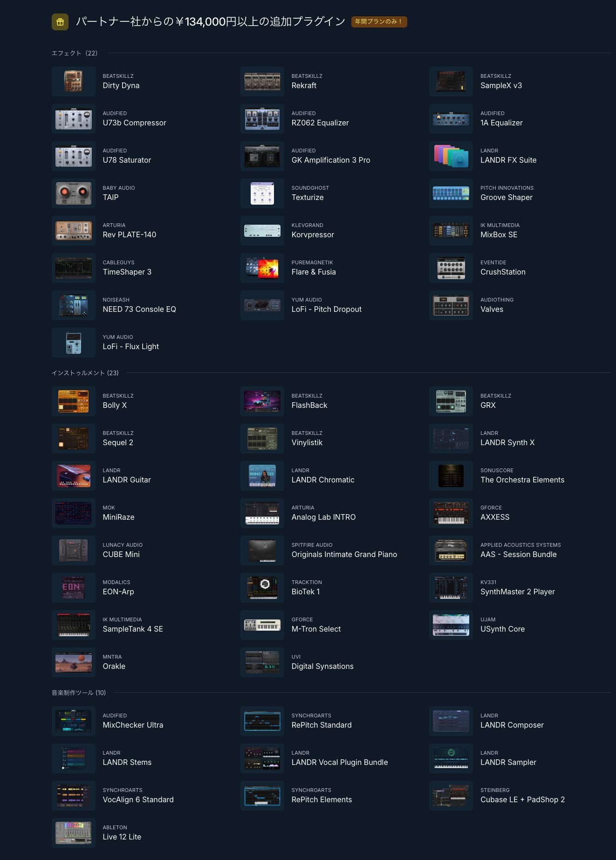Click the Eventide CrushStation thumbnail

(451, 268)
